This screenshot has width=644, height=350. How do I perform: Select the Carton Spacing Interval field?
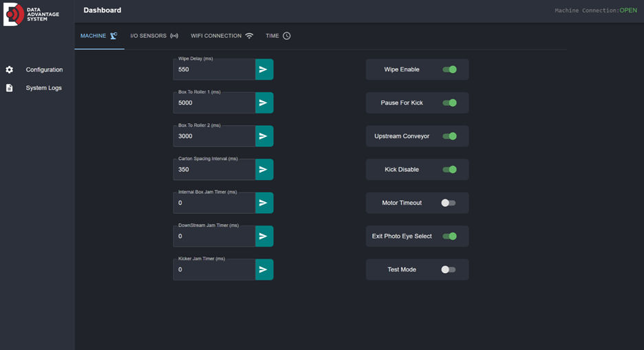[214, 169]
